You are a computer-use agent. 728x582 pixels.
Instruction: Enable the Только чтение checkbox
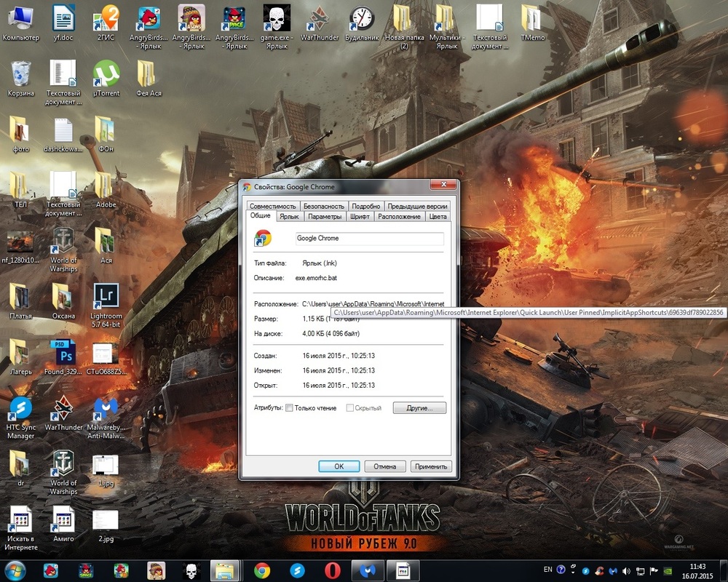click(289, 408)
